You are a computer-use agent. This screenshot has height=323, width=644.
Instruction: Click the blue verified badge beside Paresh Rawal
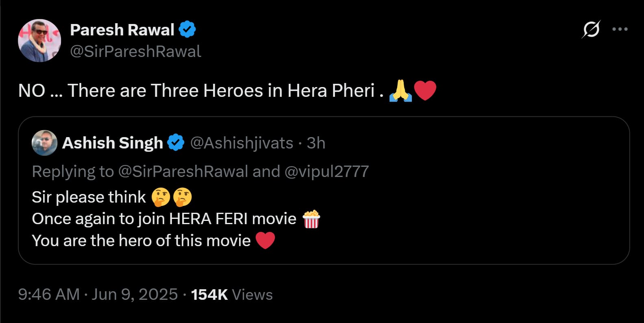(187, 30)
